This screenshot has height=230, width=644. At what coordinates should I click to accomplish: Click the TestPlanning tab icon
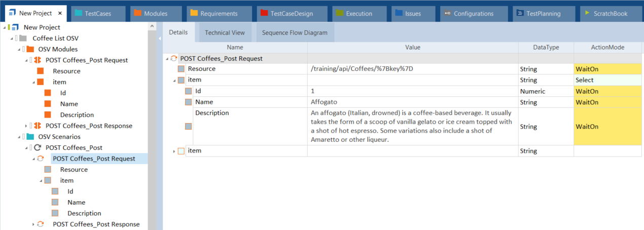(520, 14)
